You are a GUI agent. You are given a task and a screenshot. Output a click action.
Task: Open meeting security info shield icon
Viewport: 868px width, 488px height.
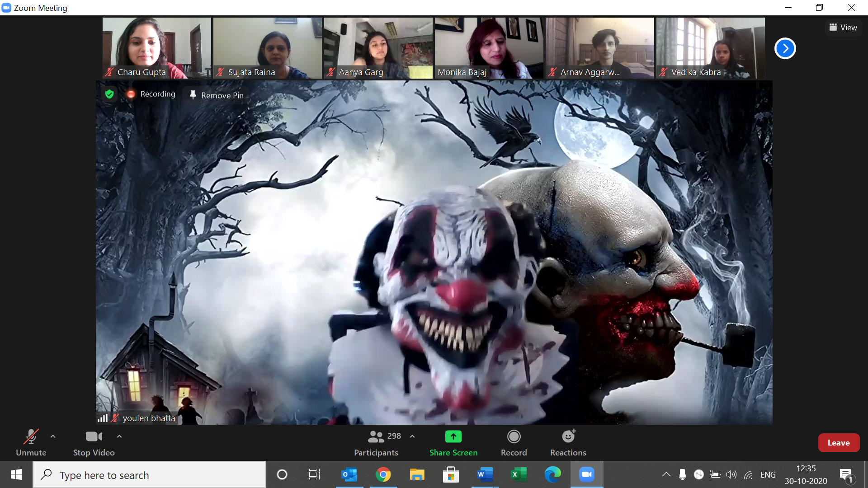(x=109, y=94)
